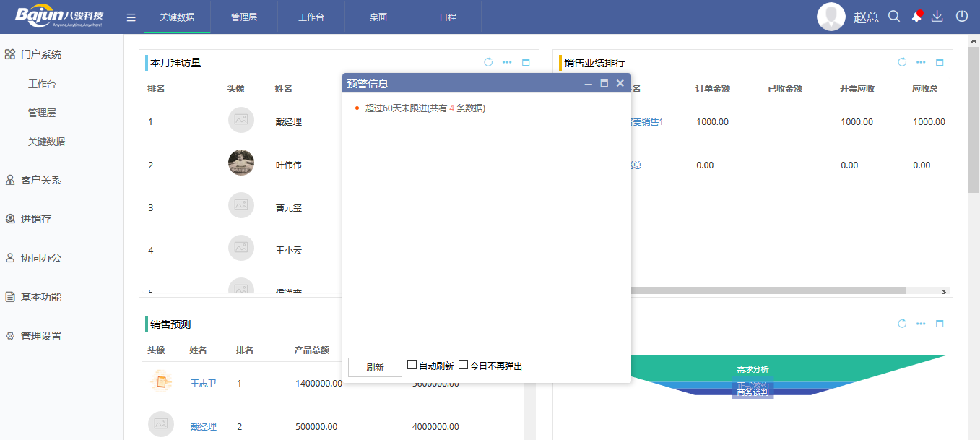Screen dimensions: 980x440
Task: Open the search icon in the top bar
Action: click(x=894, y=15)
